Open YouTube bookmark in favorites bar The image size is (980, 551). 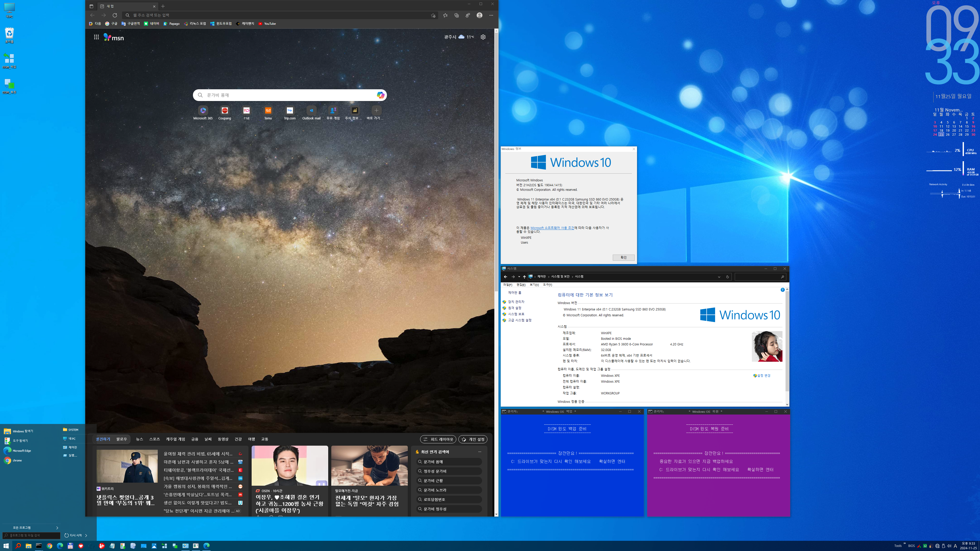pos(267,23)
